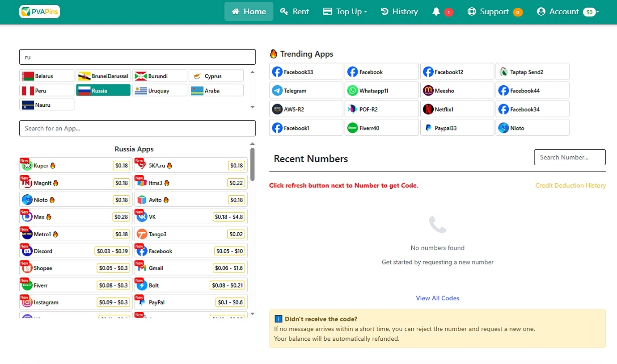The height and width of the screenshot is (364, 617).
Task: Focus the Search for an App field
Action: click(x=137, y=128)
